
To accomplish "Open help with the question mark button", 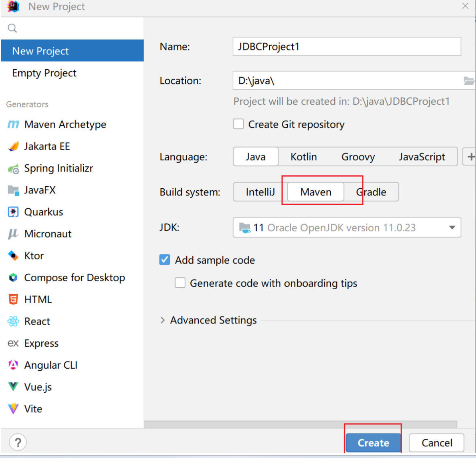I will pyautogui.click(x=18, y=442).
